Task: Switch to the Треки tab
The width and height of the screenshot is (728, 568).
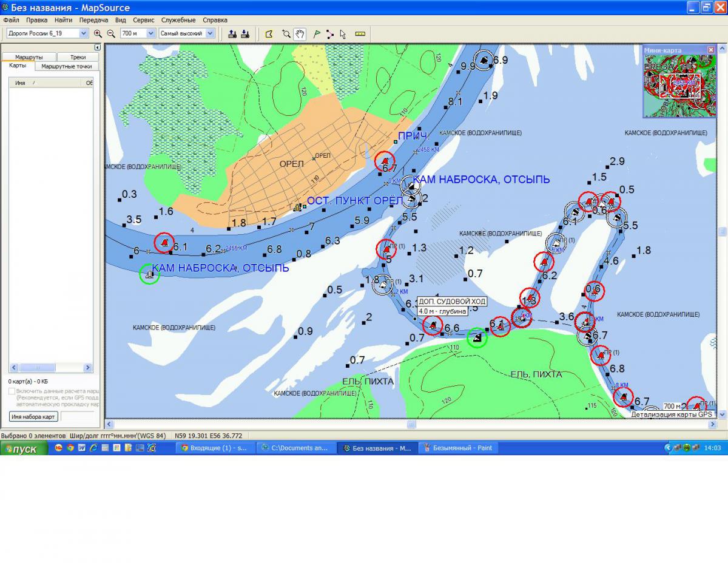Action: click(78, 57)
